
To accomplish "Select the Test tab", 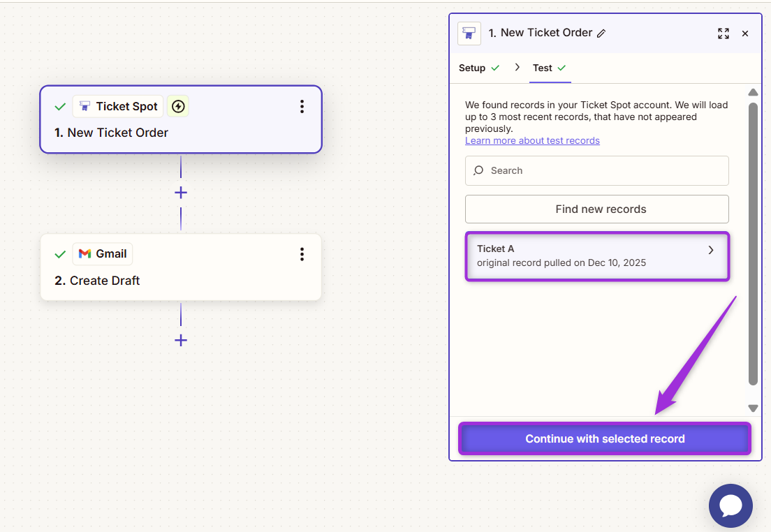I will [543, 68].
